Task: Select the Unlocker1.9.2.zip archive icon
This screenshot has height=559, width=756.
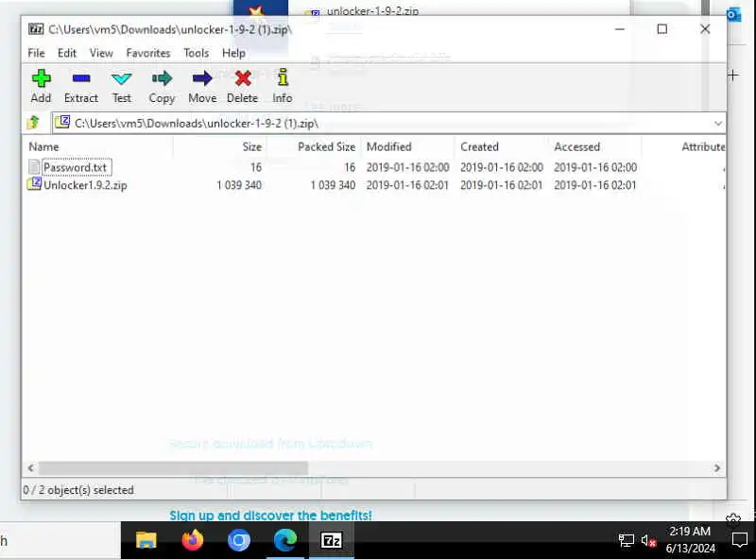Action: click(x=34, y=184)
